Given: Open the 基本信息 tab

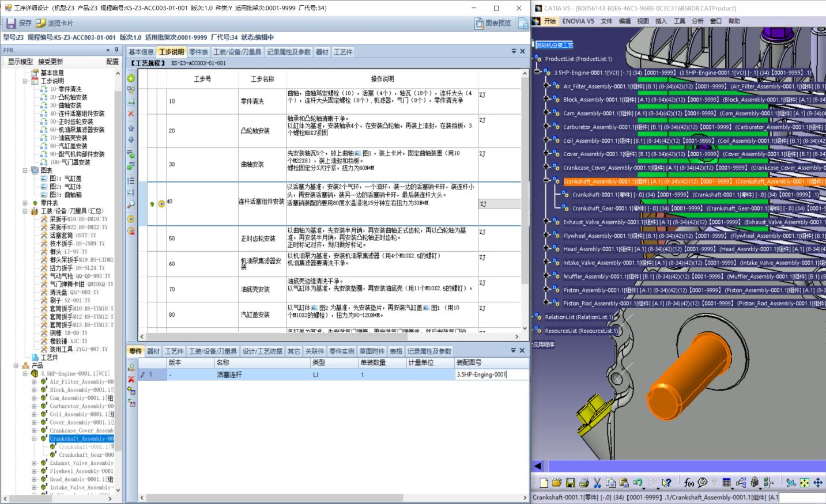Looking at the screenshot, I should point(141,52).
